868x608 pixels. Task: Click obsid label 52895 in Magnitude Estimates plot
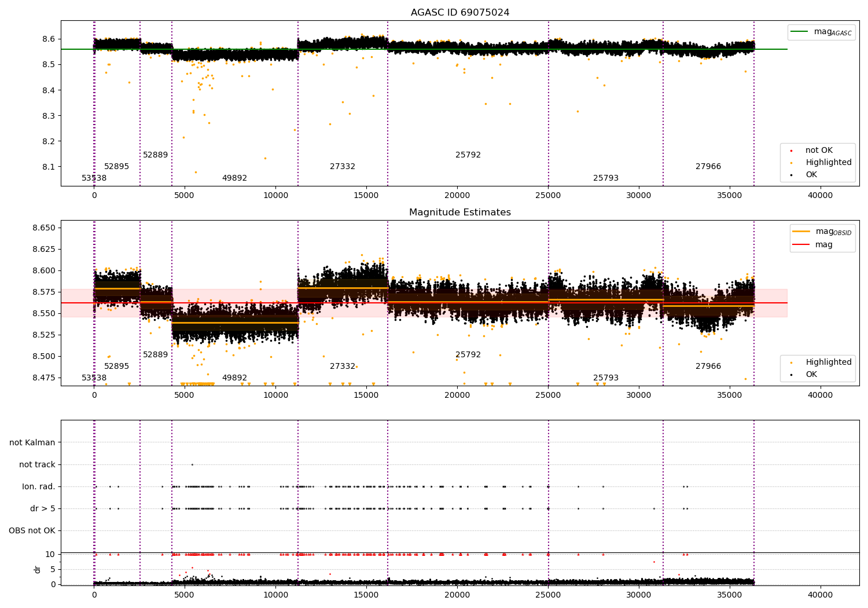tap(117, 367)
